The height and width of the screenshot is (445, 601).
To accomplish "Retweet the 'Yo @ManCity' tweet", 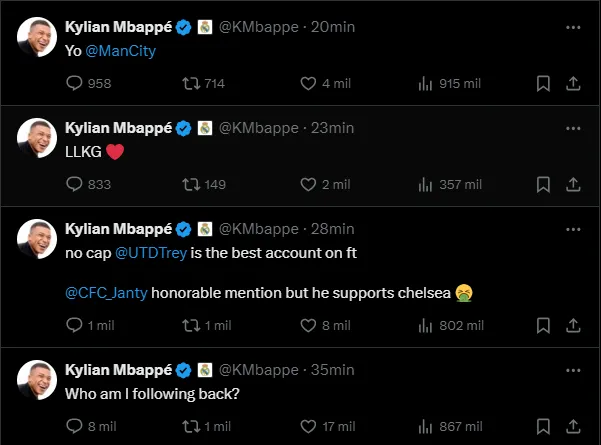I will point(191,84).
